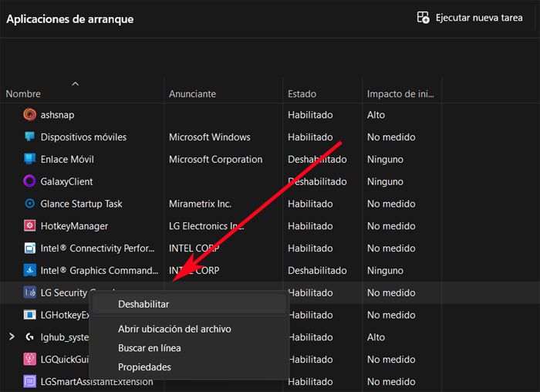Select the Glance Startup Task icon
Image resolution: width=540 pixels, height=392 pixels.
29,204
